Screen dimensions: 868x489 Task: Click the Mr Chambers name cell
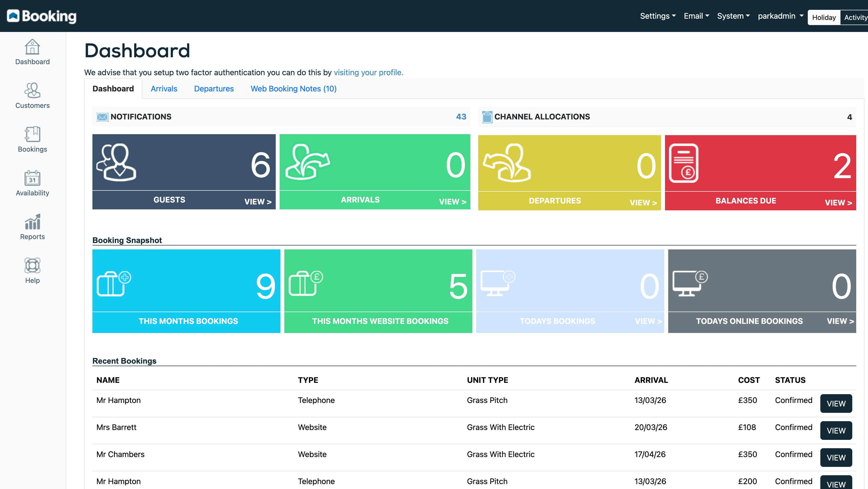click(x=120, y=454)
